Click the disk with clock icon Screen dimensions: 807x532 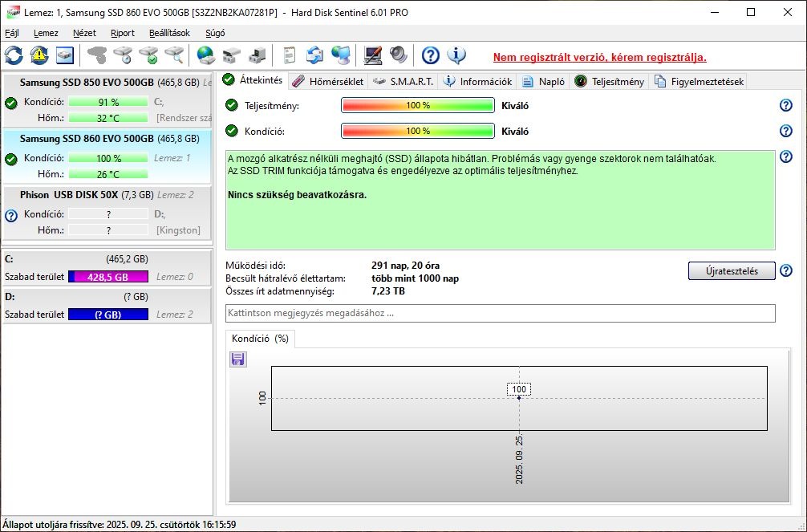[x=123, y=55]
